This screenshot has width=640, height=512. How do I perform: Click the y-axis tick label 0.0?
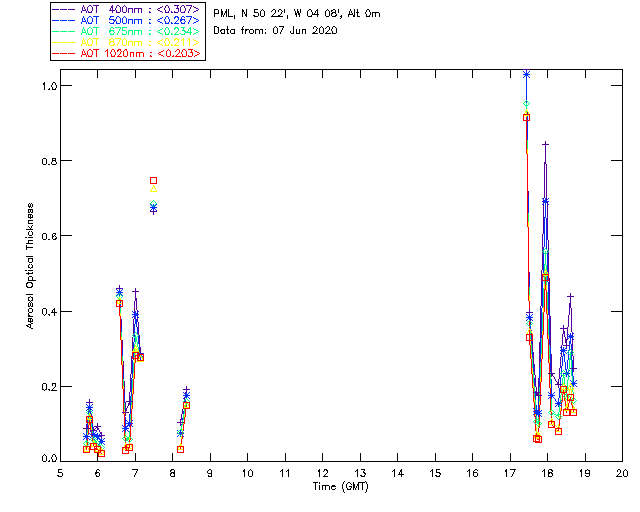[49, 459]
